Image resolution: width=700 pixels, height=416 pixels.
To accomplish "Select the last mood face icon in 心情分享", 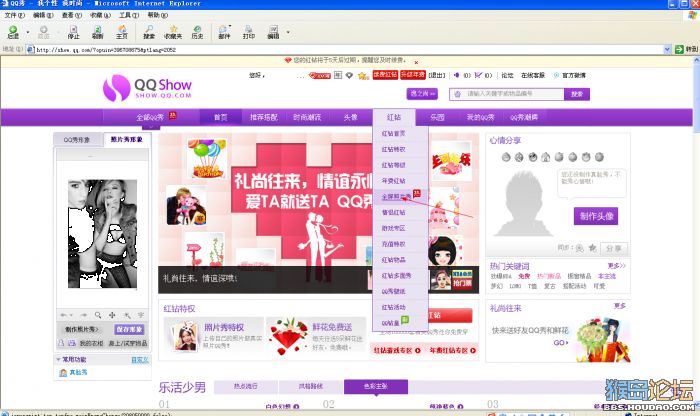I will point(600,157).
